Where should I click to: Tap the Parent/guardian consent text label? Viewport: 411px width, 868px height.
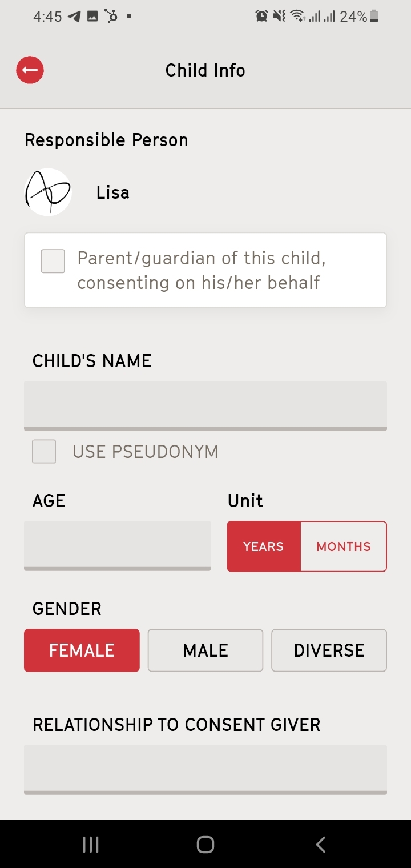tap(202, 270)
